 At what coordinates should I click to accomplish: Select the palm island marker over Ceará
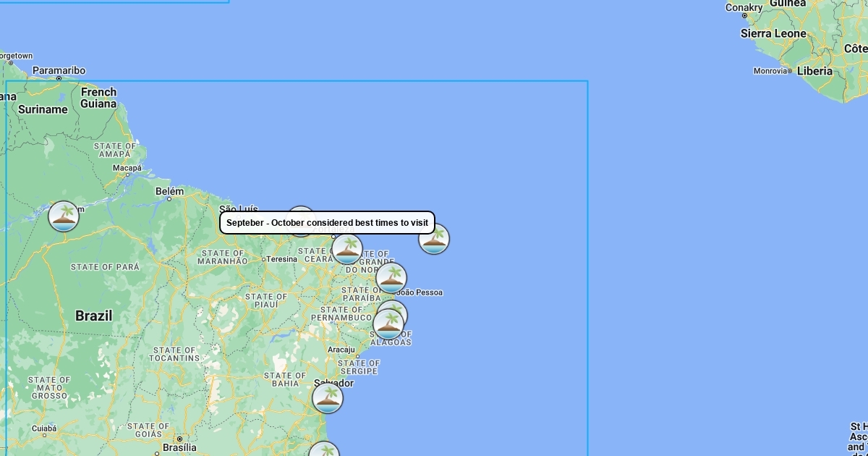(347, 249)
